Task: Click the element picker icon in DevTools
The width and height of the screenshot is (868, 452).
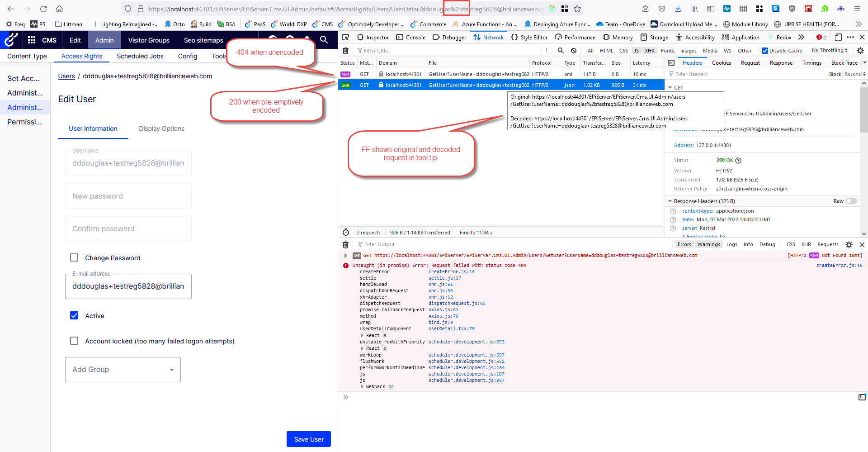Action: (345, 38)
